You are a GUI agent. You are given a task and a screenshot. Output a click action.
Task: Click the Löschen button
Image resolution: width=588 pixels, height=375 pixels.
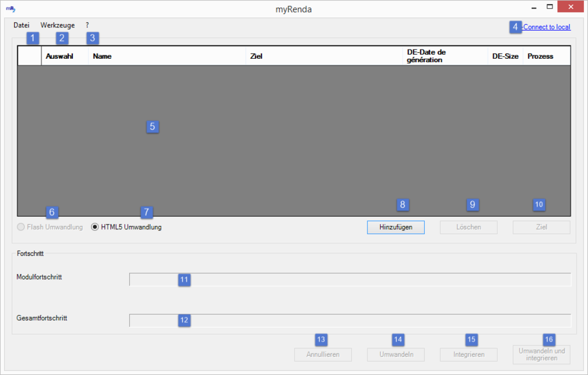pos(468,227)
